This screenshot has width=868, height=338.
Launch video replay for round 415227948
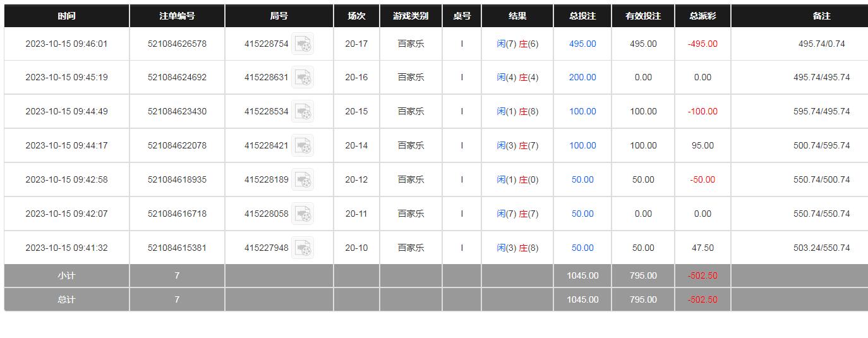(x=303, y=248)
